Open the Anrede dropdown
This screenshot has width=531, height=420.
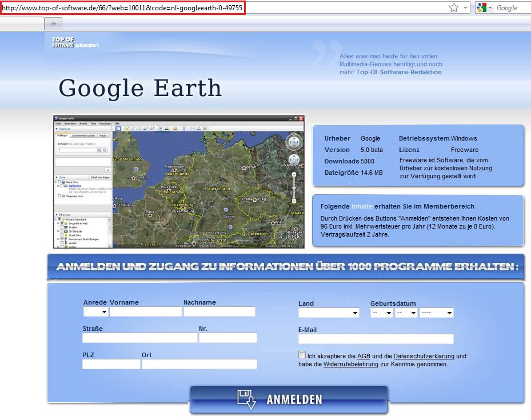pyautogui.click(x=96, y=311)
